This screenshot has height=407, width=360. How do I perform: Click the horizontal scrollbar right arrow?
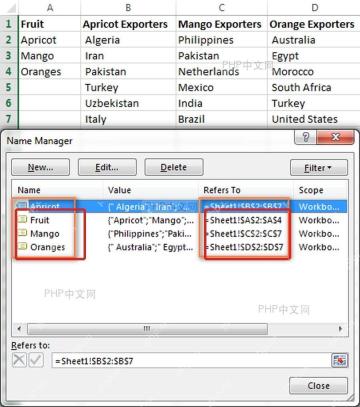click(340, 329)
